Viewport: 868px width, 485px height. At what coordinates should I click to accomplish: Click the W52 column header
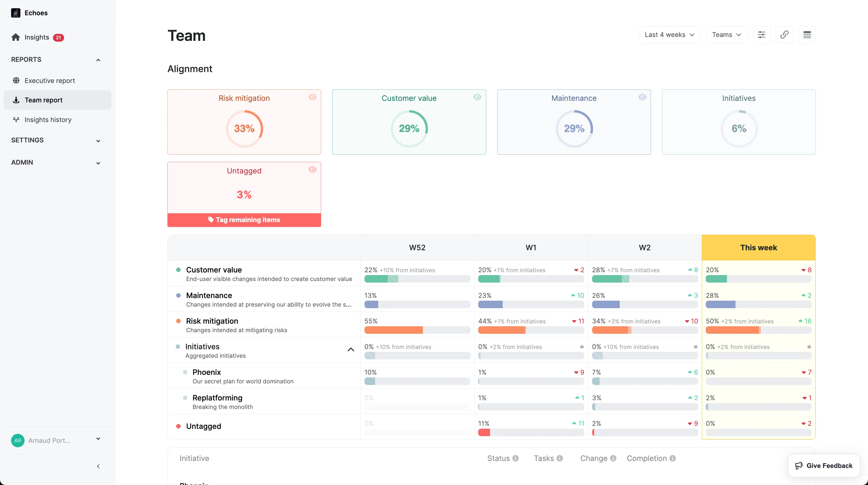417,248
